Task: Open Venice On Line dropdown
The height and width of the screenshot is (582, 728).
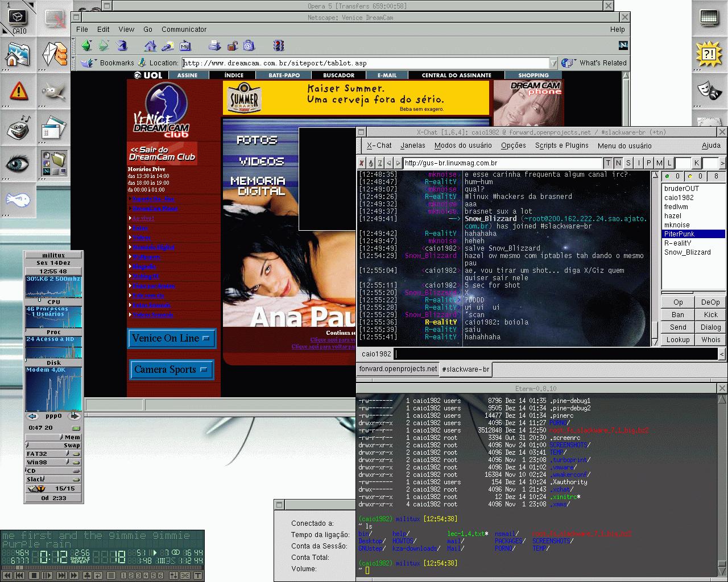Action: coord(172,338)
